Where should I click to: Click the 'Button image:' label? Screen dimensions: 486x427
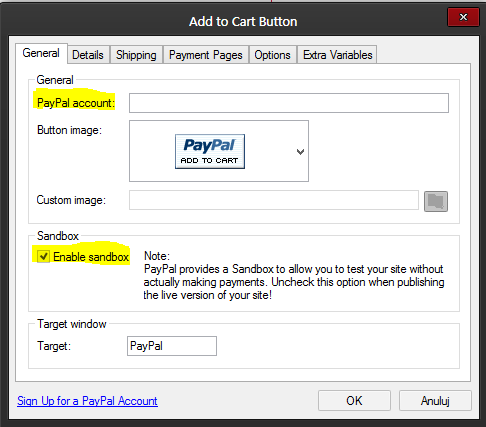pos(69,130)
